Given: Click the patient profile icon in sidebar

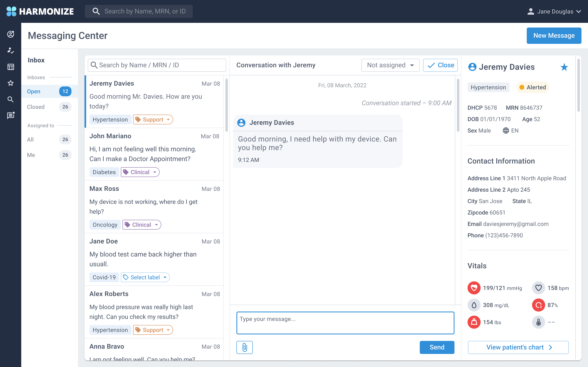Looking at the screenshot, I should click(10, 34).
